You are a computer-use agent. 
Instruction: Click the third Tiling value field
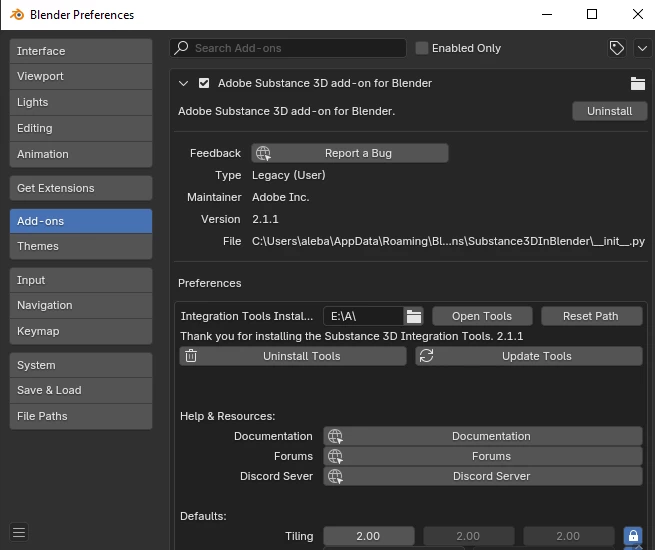pyautogui.click(x=569, y=536)
